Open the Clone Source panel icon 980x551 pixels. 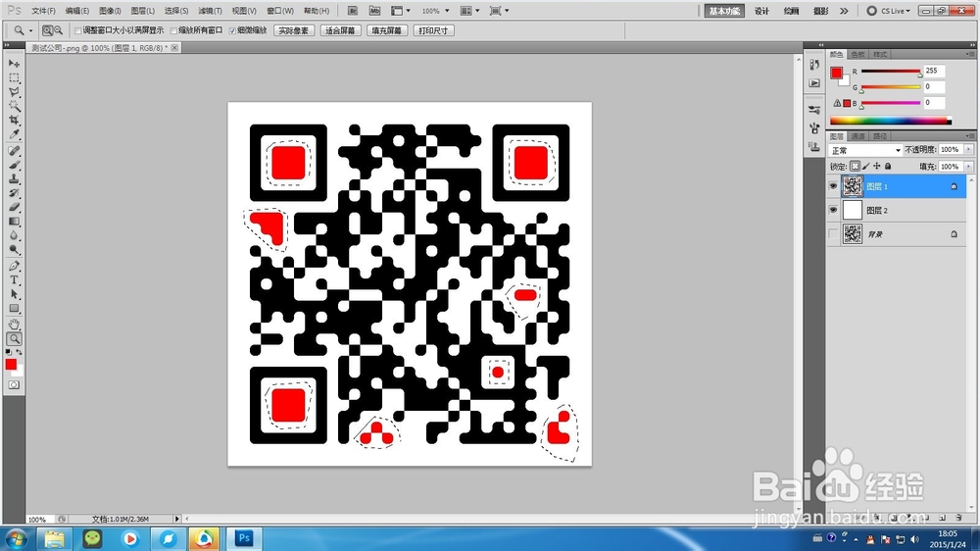coord(813,147)
